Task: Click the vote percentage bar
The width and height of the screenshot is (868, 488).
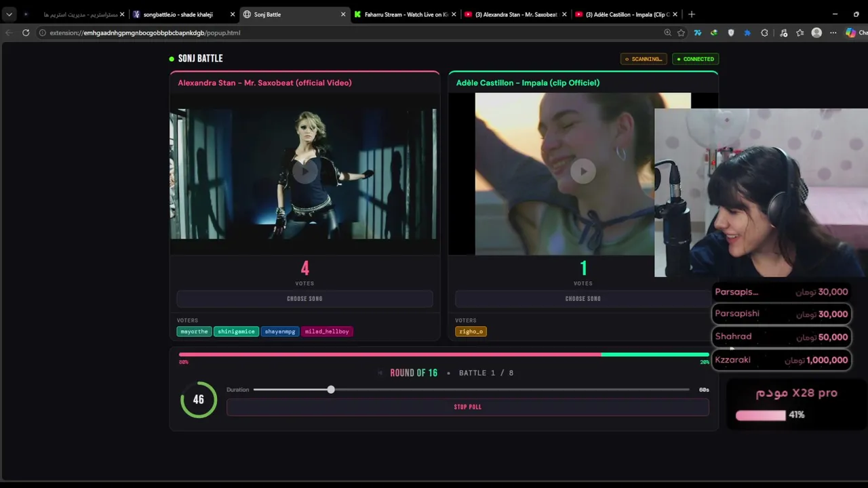Action: pyautogui.click(x=444, y=354)
